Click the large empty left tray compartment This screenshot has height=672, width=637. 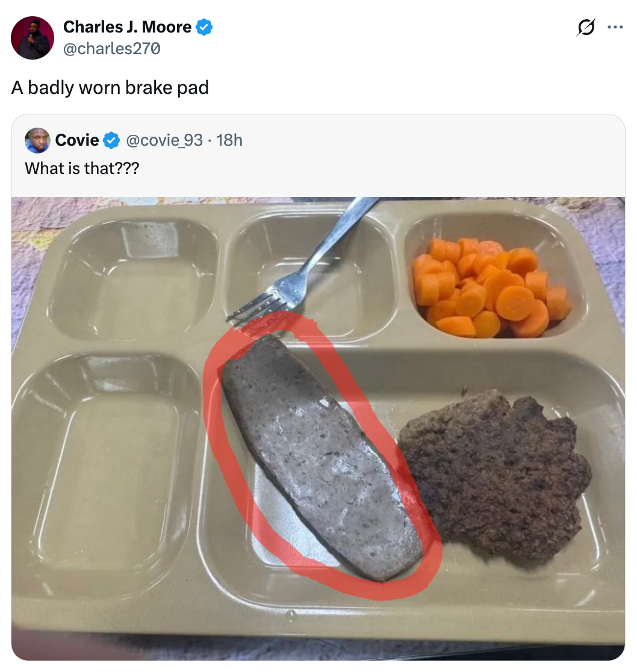(x=105, y=469)
